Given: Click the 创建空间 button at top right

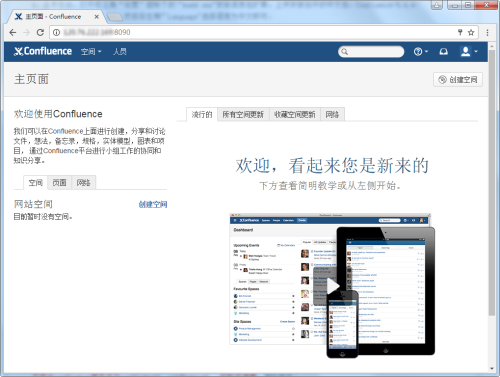Looking at the screenshot, I should (x=458, y=80).
